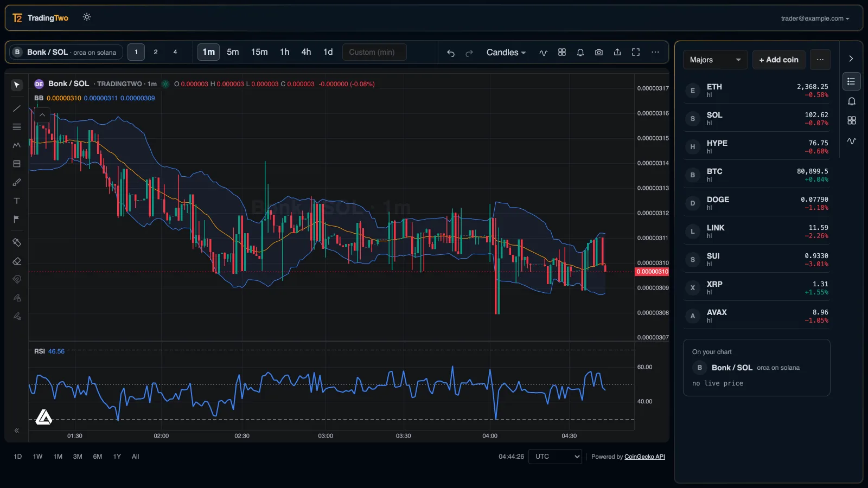Select the brush drawing tool
The width and height of the screenshot is (868, 488).
pos(17,182)
